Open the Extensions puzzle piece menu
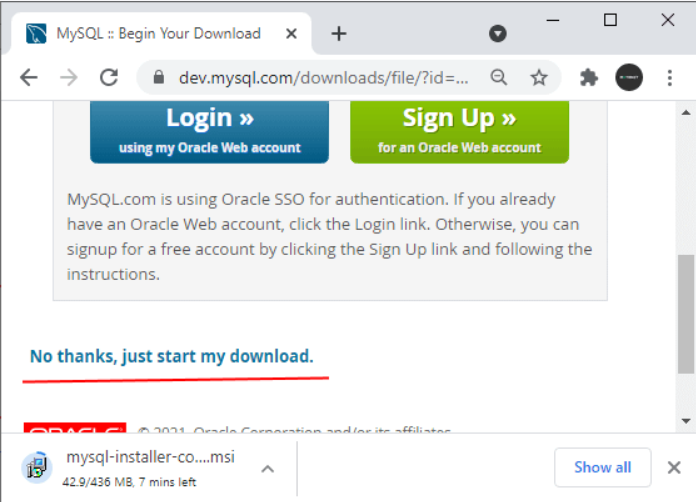Screen dimensions: 696x502 pyautogui.click(x=589, y=78)
